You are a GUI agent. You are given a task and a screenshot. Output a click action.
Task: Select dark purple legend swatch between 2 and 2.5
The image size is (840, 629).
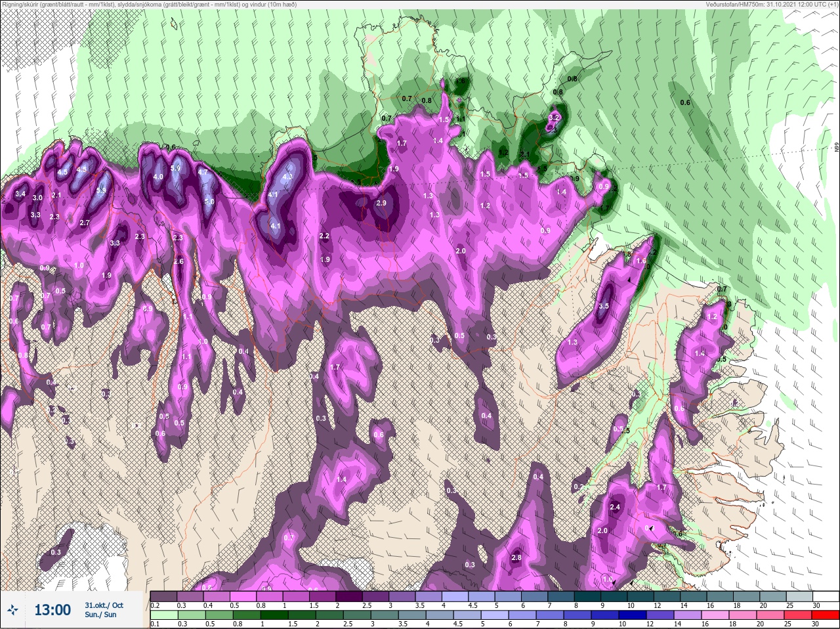[x=350, y=596]
